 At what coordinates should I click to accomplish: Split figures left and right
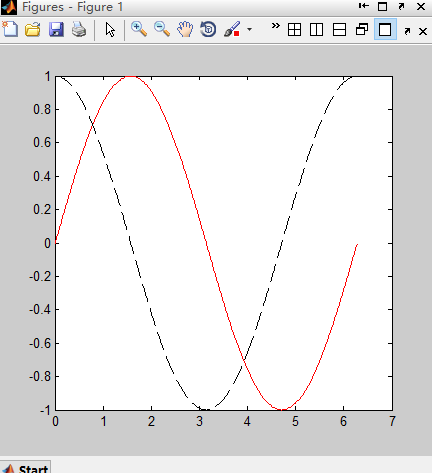click(316, 30)
